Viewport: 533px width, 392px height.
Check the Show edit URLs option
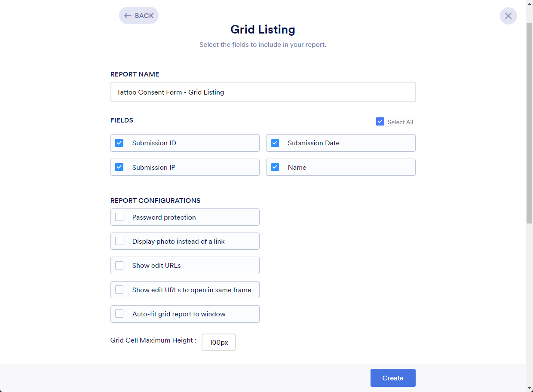[119, 265]
